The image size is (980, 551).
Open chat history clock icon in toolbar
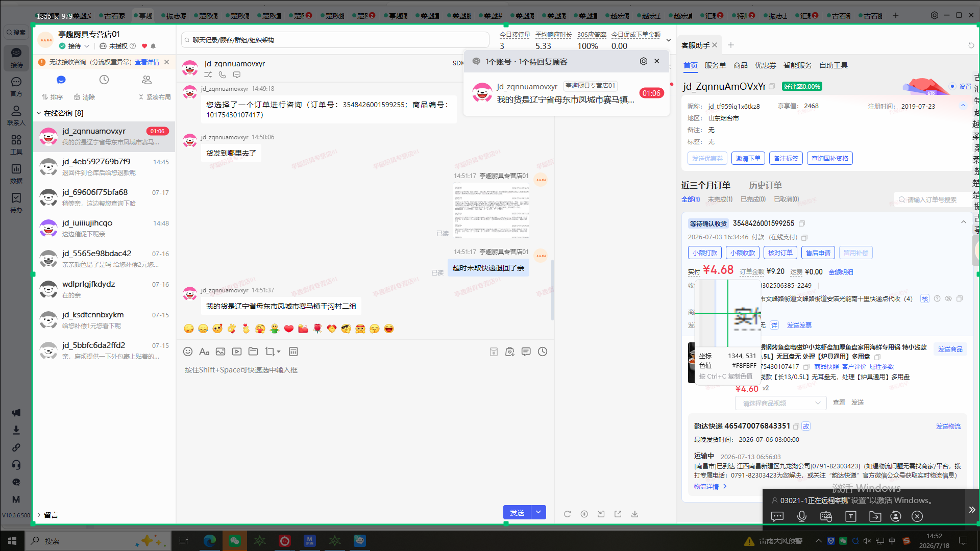[x=543, y=352]
